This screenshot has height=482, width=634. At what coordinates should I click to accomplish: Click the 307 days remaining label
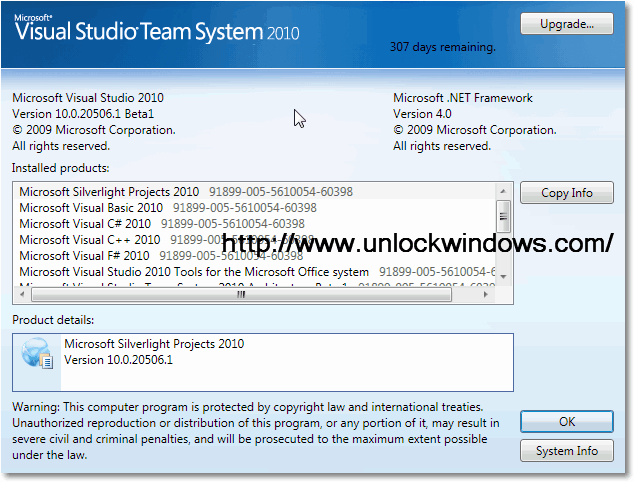click(442, 46)
